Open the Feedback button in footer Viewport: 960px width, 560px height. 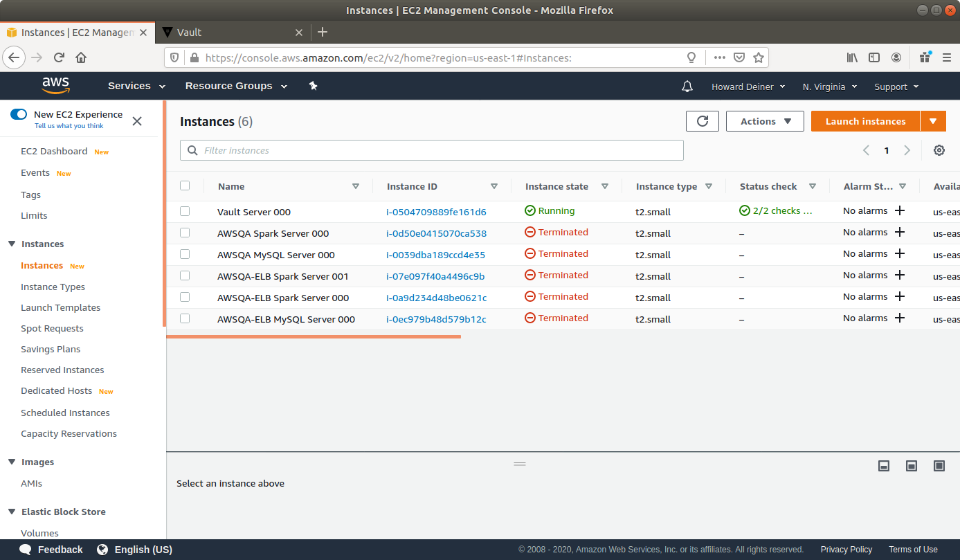click(51, 550)
